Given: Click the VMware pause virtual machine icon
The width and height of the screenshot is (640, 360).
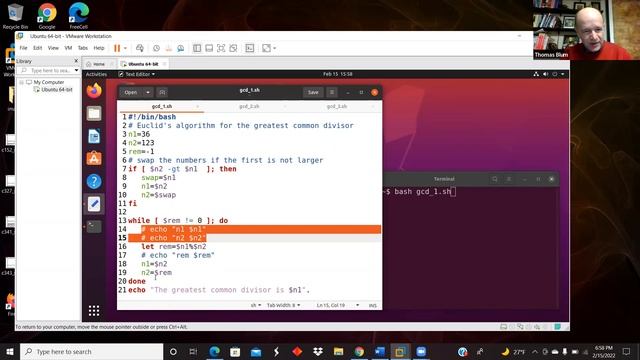Looking at the screenshot, I should [x=117, y=48].
